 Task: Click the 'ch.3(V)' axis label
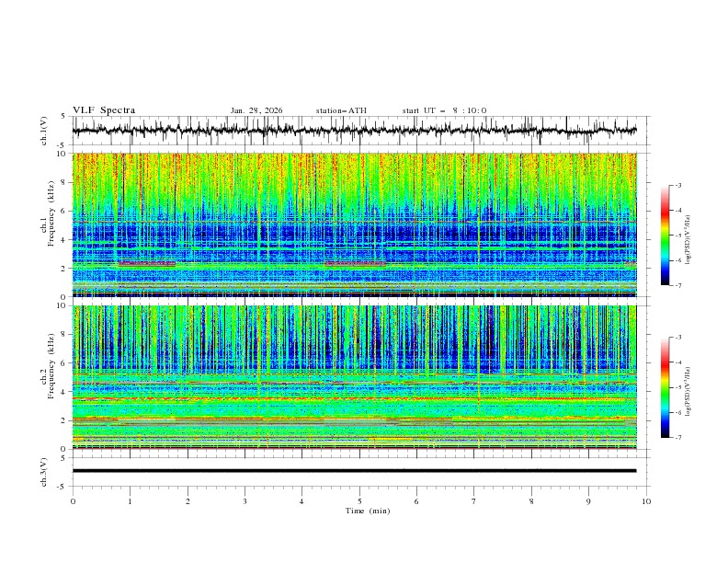click(43, 472)
